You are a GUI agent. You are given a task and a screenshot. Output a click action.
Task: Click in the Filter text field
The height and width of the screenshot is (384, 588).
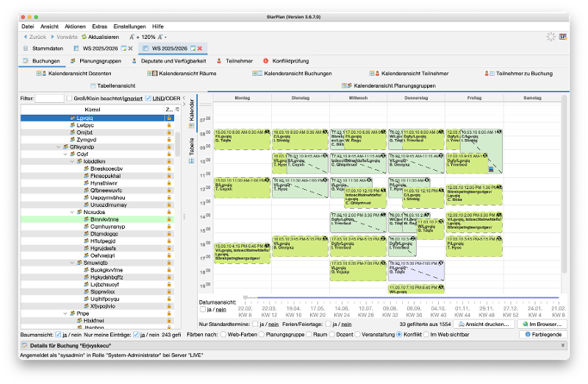point(49,99)
